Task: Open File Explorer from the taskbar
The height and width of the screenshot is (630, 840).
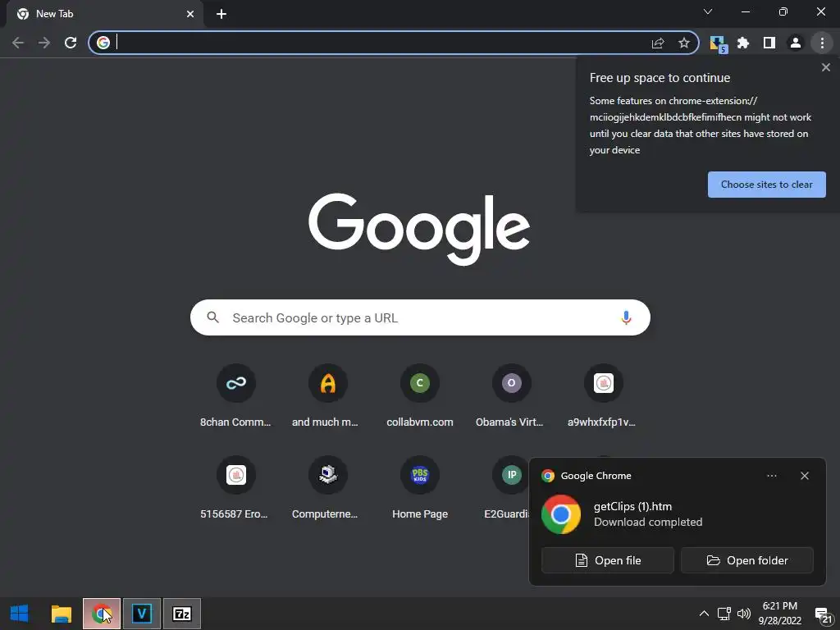Action: pyautogui.click(x=62, y=614)
